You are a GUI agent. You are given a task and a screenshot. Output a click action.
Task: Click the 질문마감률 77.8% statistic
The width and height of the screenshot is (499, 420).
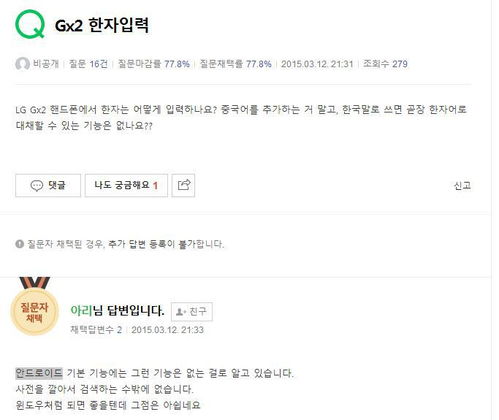pos(154,64)
